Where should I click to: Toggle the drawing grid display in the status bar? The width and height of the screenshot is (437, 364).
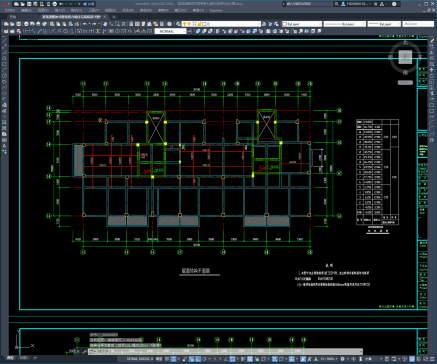(167, 359)
